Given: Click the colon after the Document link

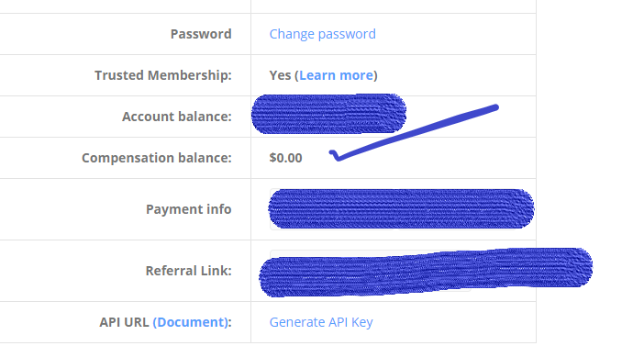Looking at the screenshot, I should click(230, 323).
